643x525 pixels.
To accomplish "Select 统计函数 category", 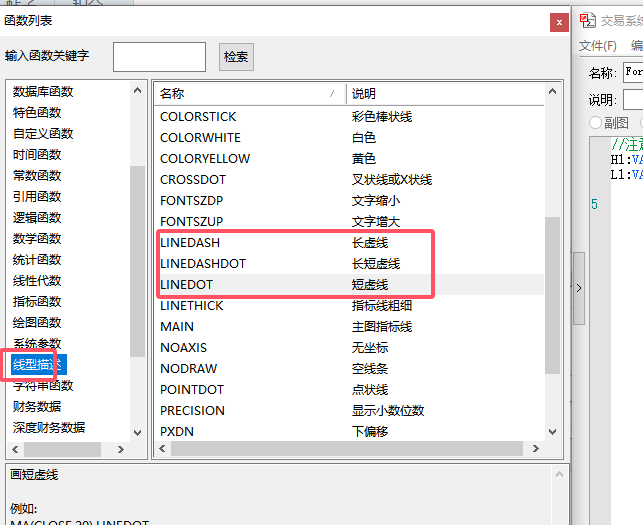I will [37, 260].
